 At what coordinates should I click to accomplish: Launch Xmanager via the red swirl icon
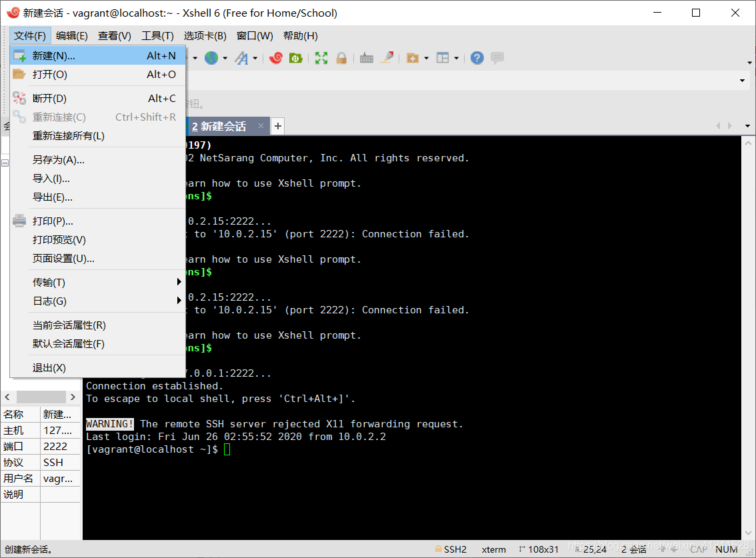point(276,58)
